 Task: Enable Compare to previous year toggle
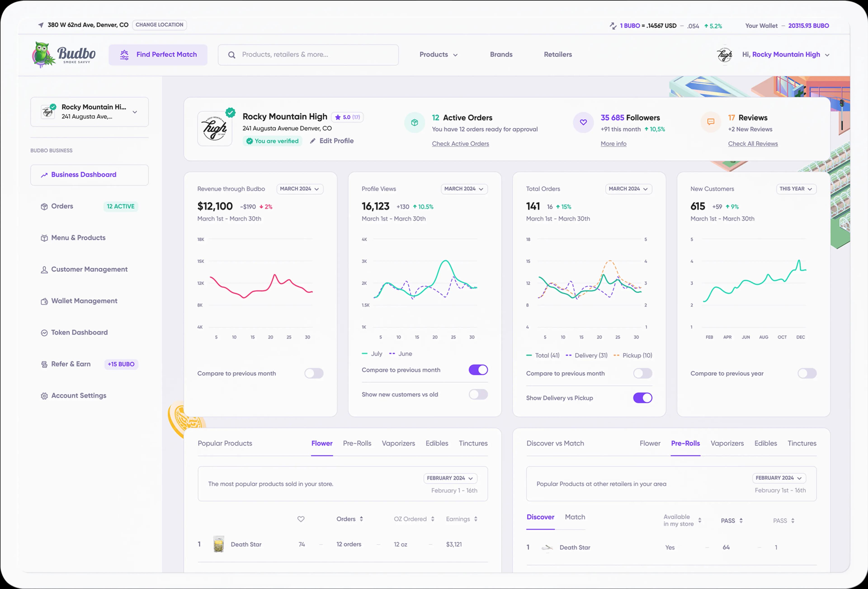click(807, 373)
